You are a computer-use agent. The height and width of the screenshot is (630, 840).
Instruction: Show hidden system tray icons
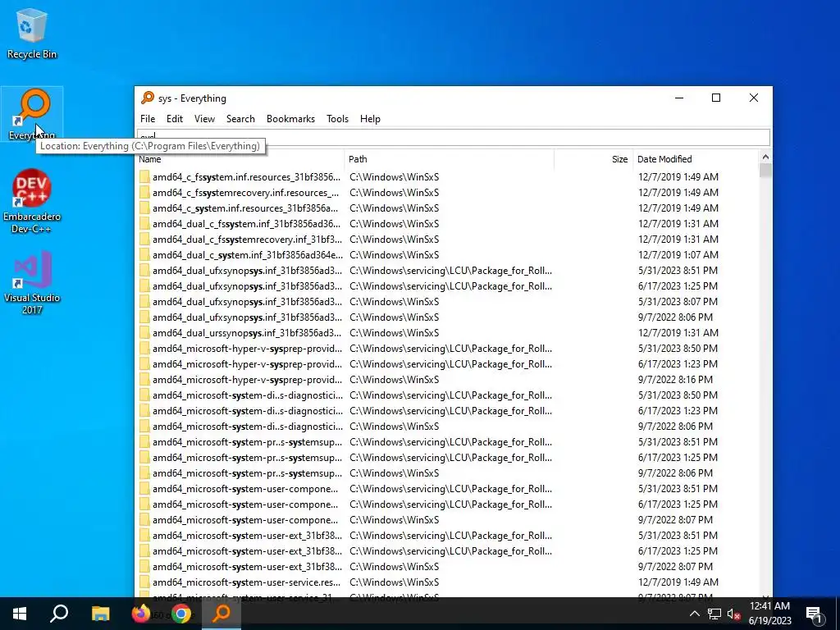[x=694, y=614]
